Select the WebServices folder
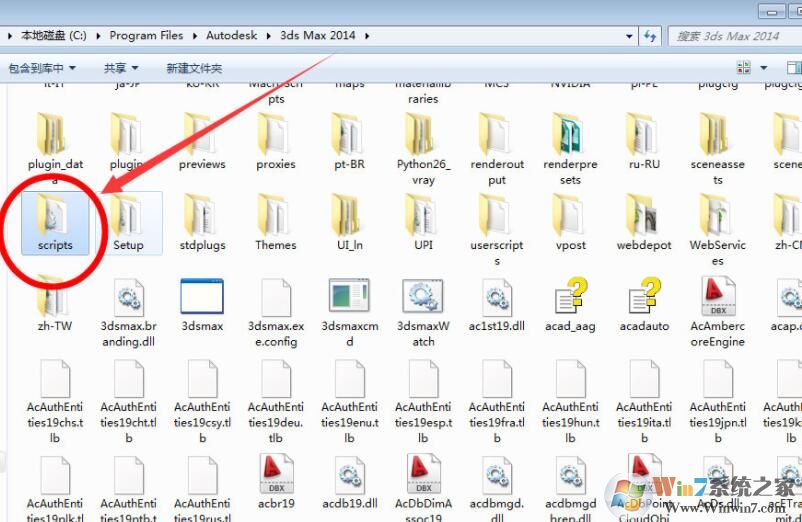 [x=718, y=230]
